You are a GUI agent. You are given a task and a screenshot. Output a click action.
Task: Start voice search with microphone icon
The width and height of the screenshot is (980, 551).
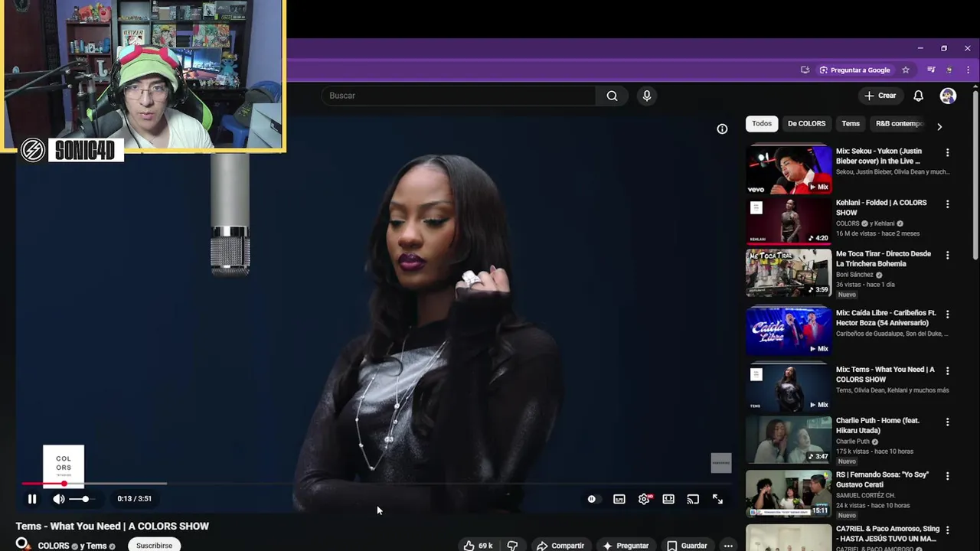[647, 96]
